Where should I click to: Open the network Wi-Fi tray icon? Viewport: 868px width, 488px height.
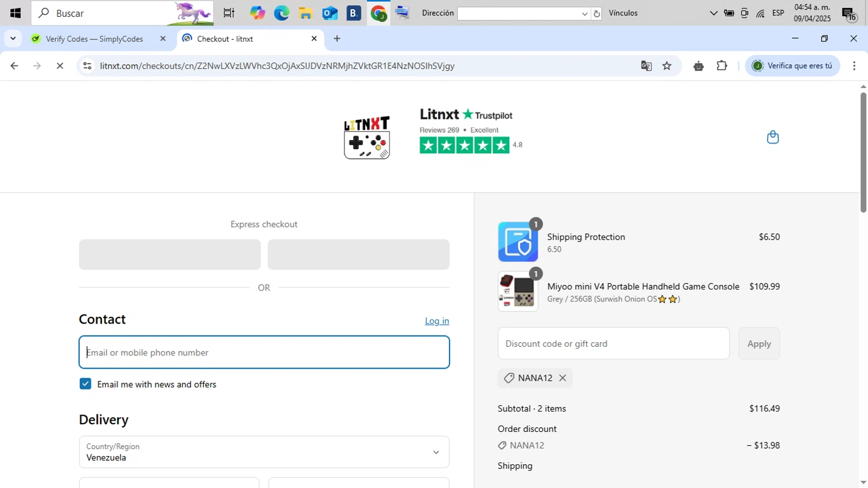760,13
